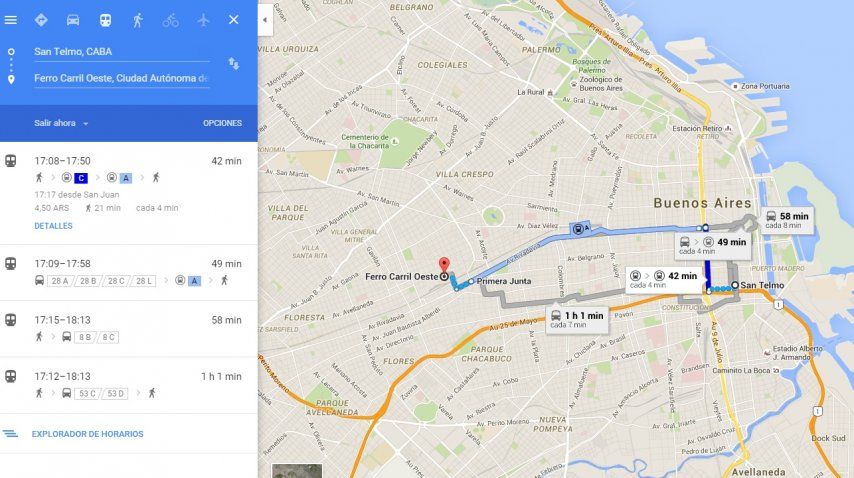The width and height of the screenshot is (854, 478).
Task: Choose best travel mode diamond icon
Action: [41, 20]
